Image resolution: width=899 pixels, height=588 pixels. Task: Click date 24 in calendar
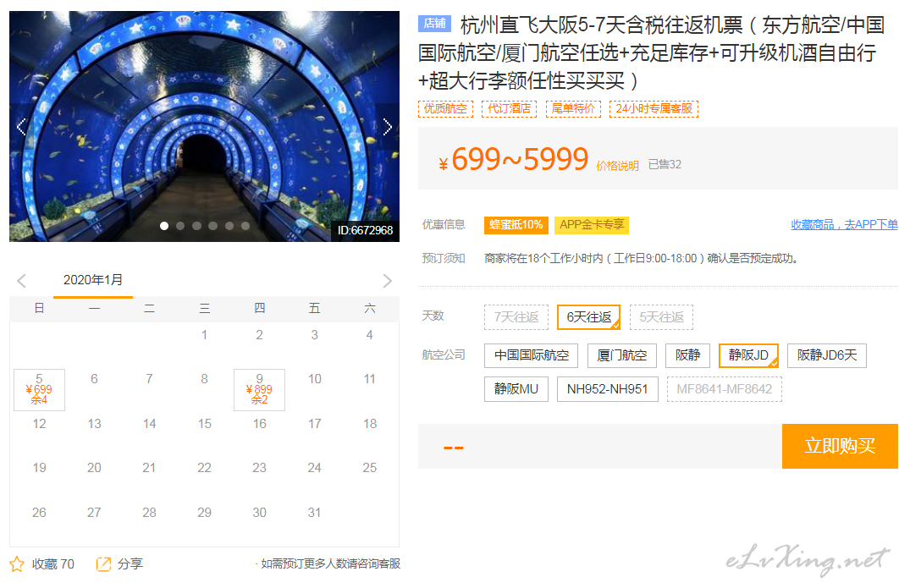click(314, 468)
